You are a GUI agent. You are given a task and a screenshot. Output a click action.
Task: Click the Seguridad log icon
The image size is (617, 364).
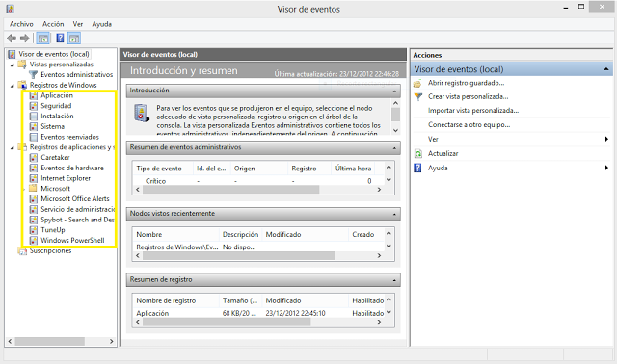34,106
